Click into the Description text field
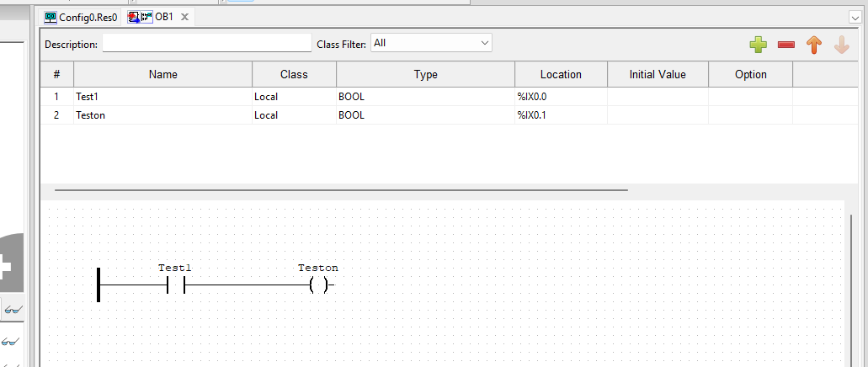Viewport: 868px width, 367px height. tap(207, 44)
